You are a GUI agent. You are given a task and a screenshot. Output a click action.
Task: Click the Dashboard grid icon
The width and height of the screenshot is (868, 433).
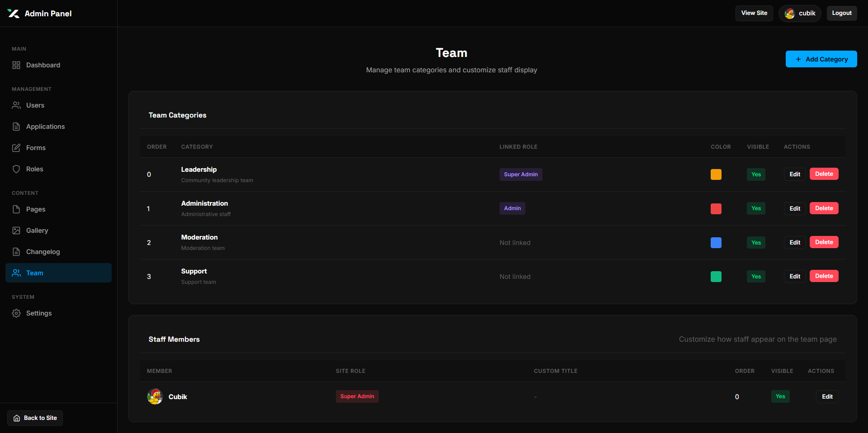coord(16,65)
